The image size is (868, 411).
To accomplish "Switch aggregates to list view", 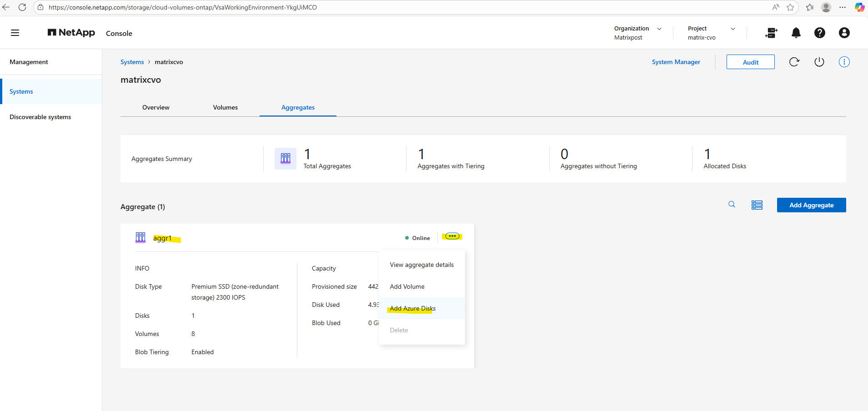I will pyautogui.click(x=757, y=205).
